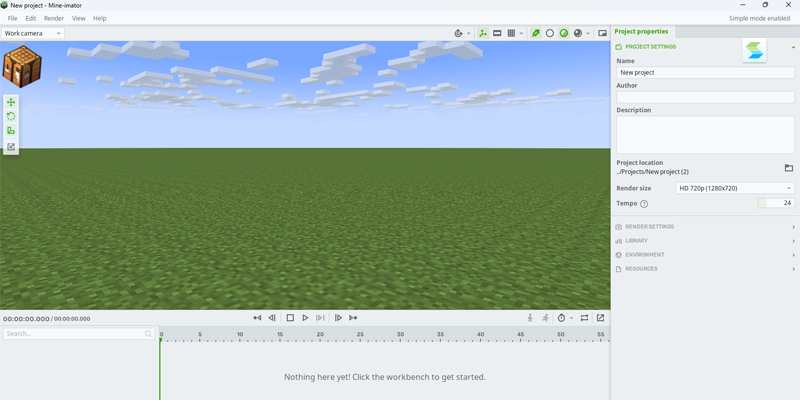Browse project location folder icon
800x400 pixels.
(789, 168)
